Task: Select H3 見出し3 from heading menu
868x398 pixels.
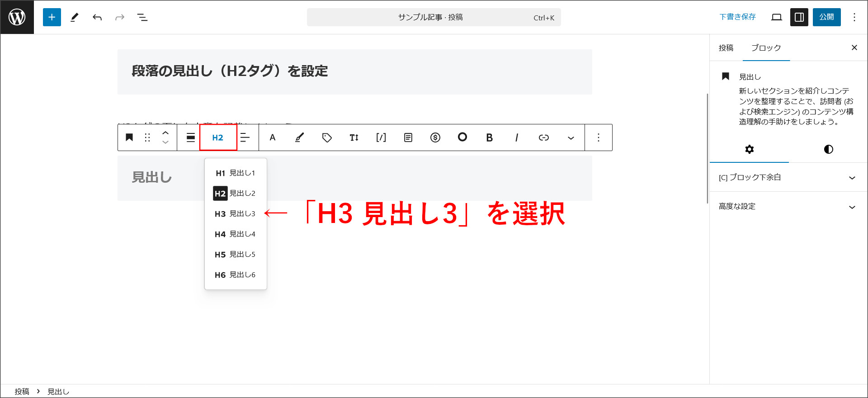Action: pos(235,213)
